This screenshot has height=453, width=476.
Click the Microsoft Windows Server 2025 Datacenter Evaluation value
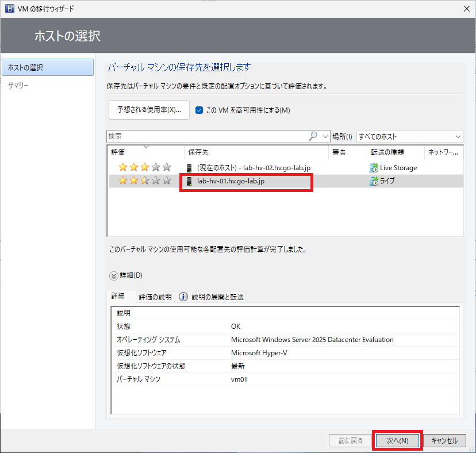312,339
